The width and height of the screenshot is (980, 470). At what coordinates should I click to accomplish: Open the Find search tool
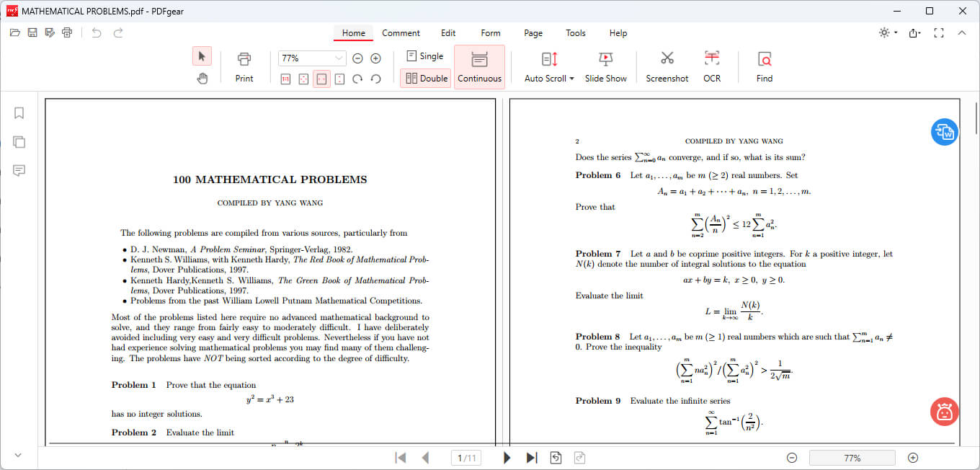(764, 67)
